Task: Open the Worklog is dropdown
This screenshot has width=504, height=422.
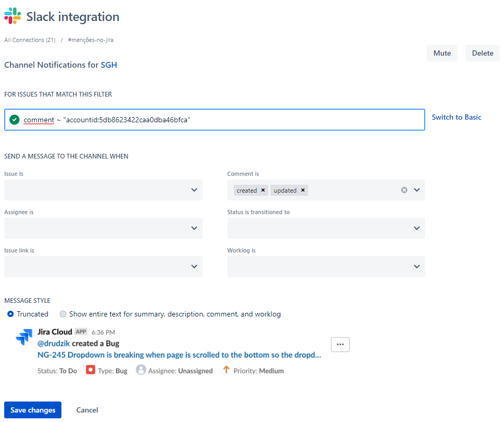Action: point(417,267)
